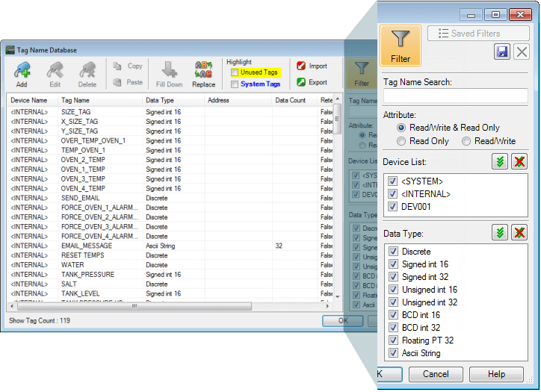Select Read/Write & Read Only attribute
541x392 pixels.
(401, 128)
